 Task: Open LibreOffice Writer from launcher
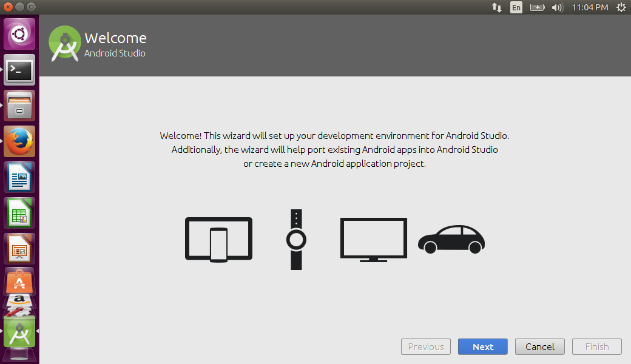pyautogui.click(x=19, y=177)
